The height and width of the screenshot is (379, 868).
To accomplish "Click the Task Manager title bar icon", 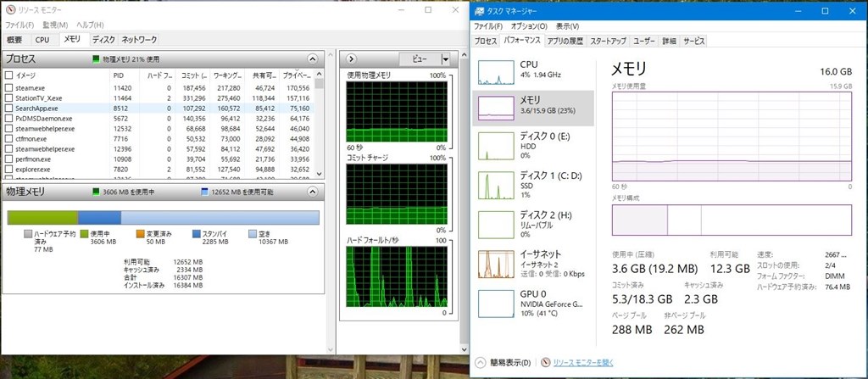I will (x=478, y=10).
